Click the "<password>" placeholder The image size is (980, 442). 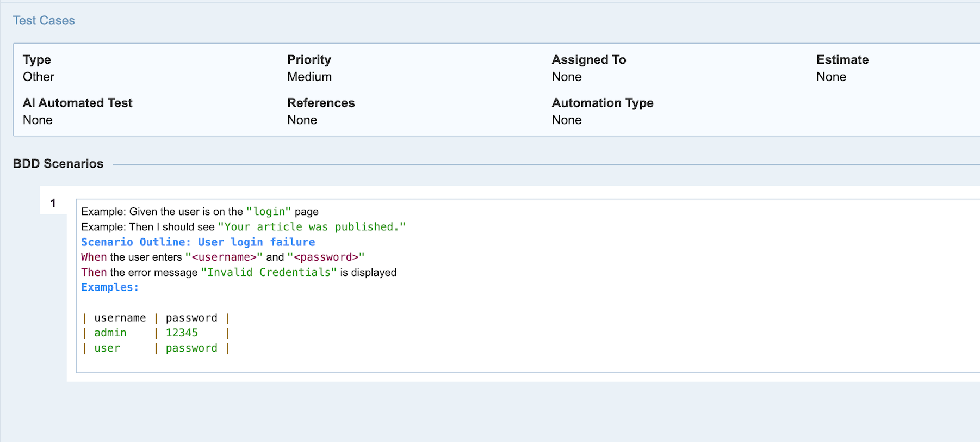pyautogui.click(x=326, y=257)
